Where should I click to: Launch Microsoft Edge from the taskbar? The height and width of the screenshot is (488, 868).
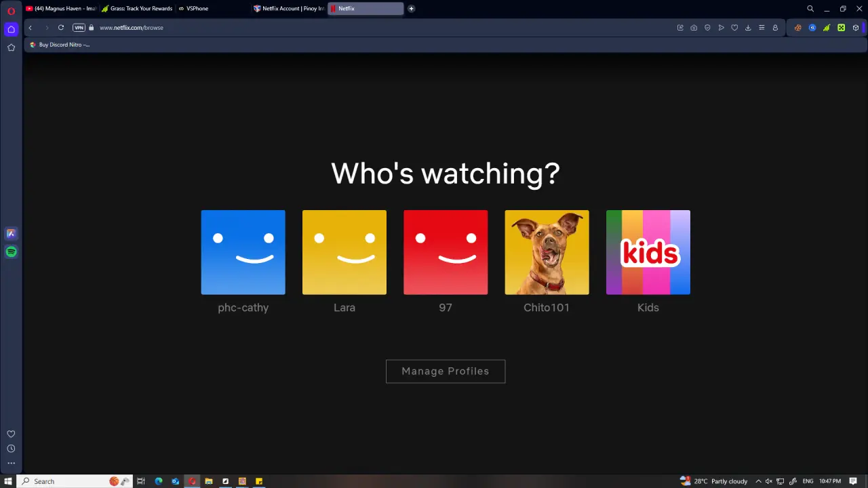click(x=159, y=481)
